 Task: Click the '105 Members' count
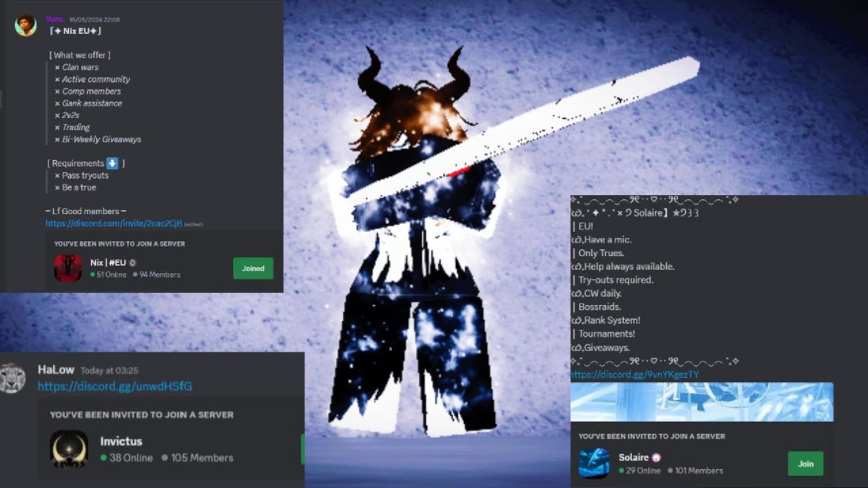[x=197, y=457]
